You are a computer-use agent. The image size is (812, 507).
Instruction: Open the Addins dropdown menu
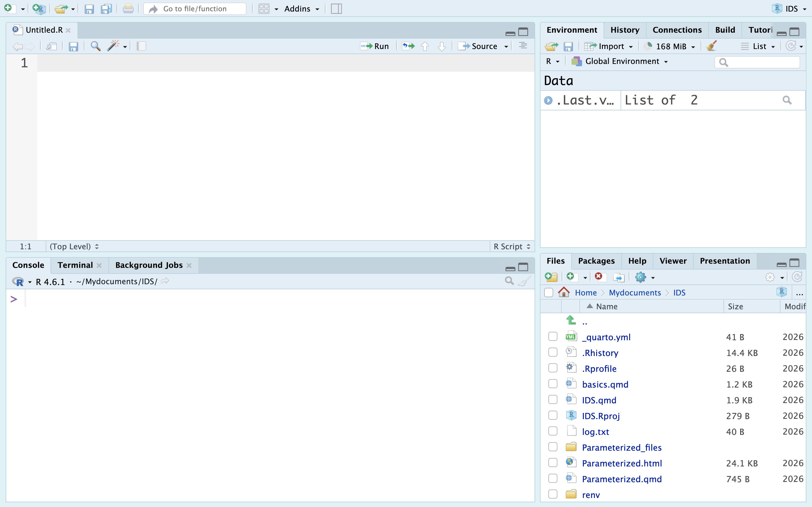[x=302, y=9]
